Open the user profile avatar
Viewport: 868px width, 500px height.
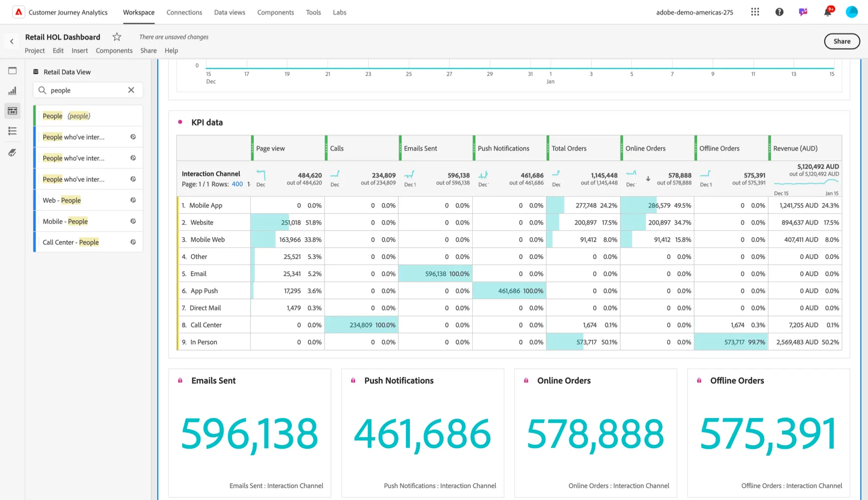pyautogui.click(x=852, y=12)
